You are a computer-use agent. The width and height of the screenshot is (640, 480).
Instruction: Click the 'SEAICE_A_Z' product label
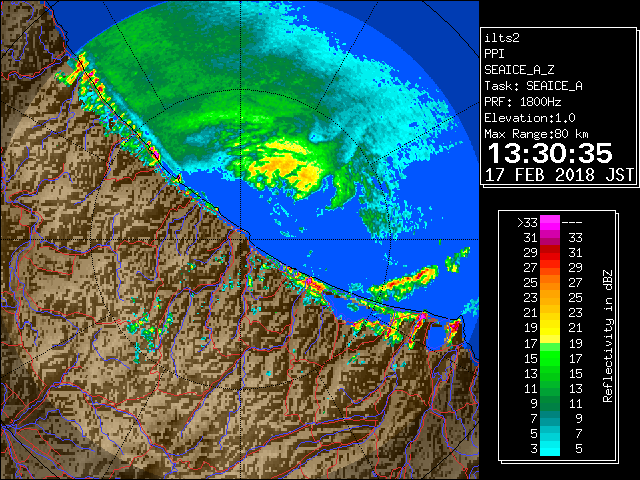[x=519, y=70]
